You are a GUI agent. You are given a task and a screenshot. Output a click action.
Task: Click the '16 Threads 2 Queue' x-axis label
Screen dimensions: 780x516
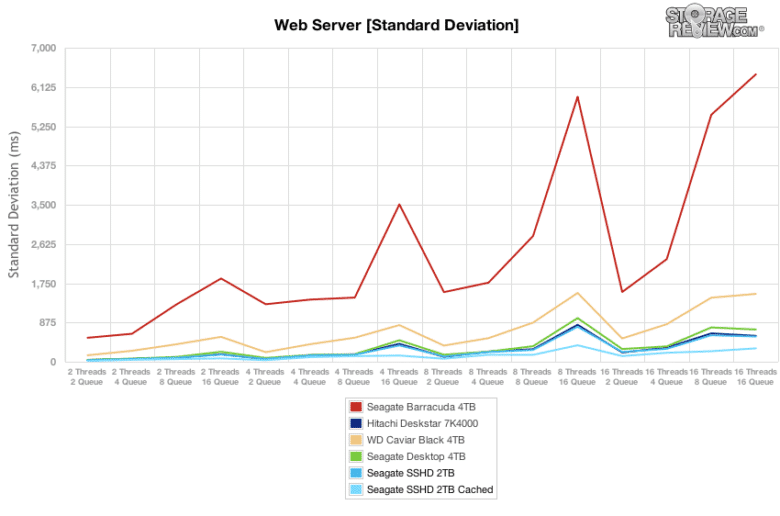(622, 377)
